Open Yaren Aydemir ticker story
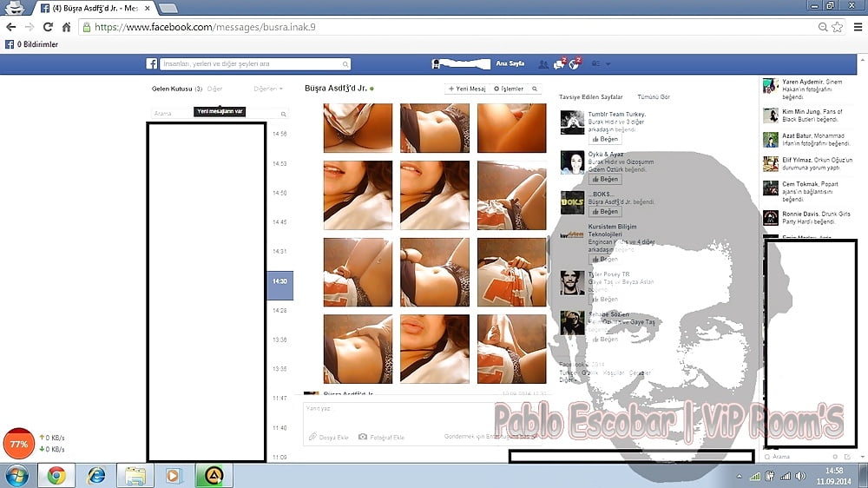This screenshot has height=488, width=868. 806,89
